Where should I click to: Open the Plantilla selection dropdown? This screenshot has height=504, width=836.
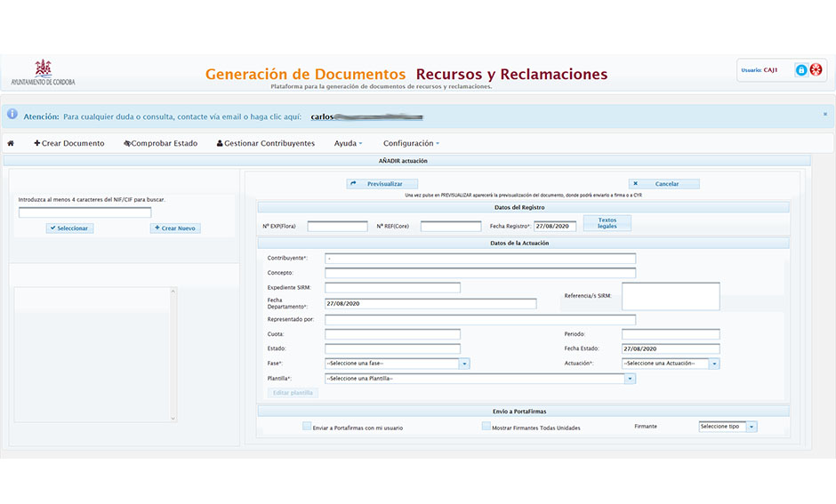click(631, 379)
